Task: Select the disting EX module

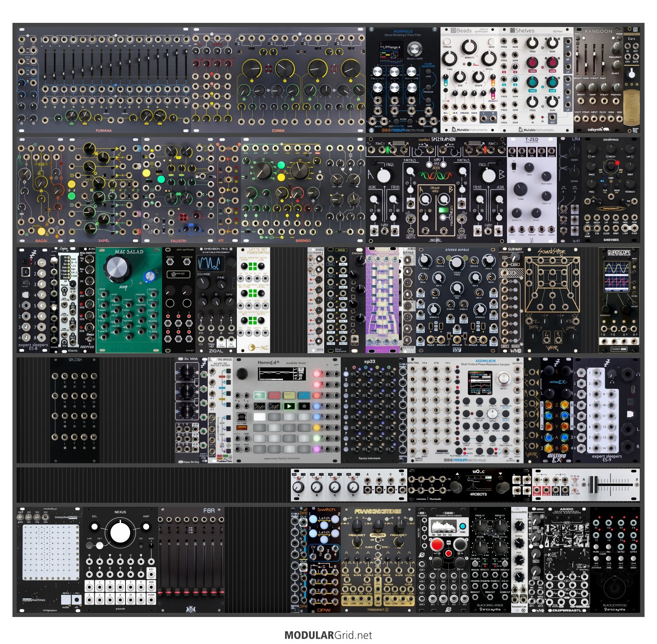Action: point(557,410)
